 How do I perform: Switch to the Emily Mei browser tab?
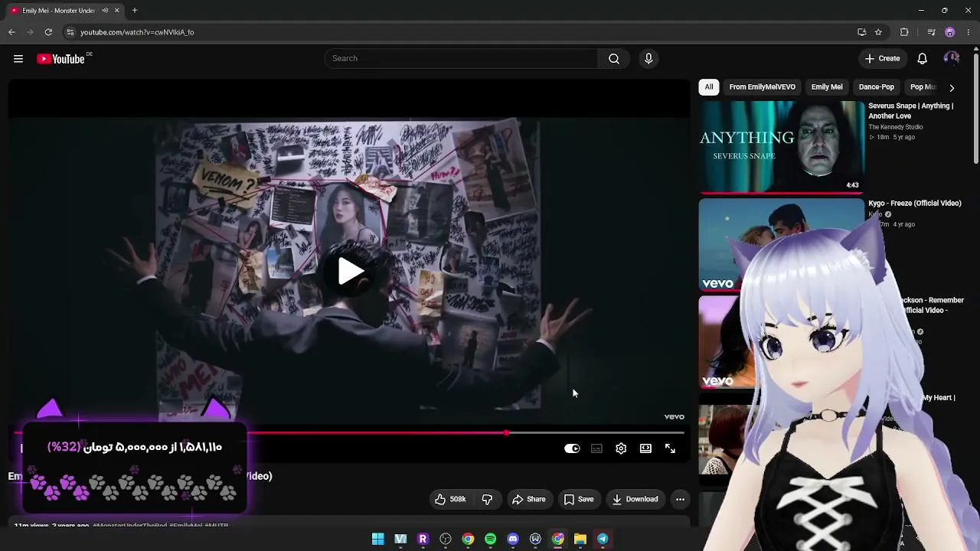pyautogui.click(x=64, y=11)
